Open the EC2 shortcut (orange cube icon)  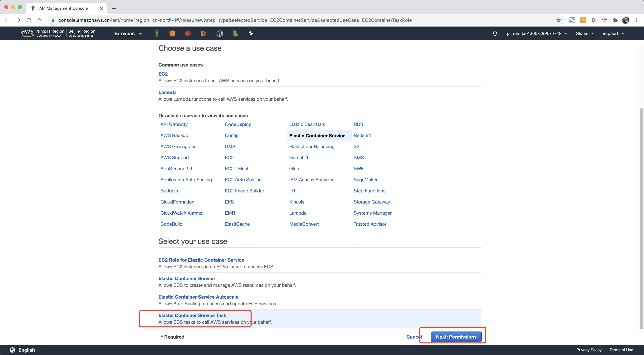click(172, 33)
